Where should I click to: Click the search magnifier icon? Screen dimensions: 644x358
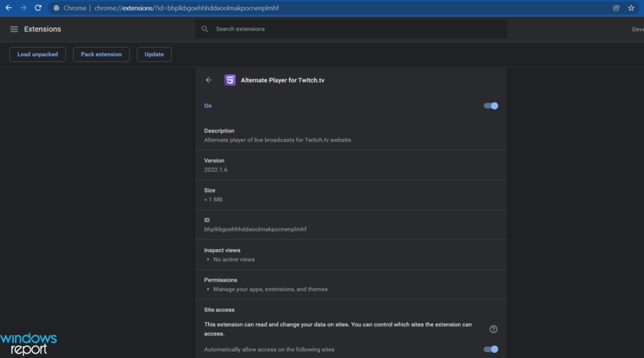(x=205, y=29)
